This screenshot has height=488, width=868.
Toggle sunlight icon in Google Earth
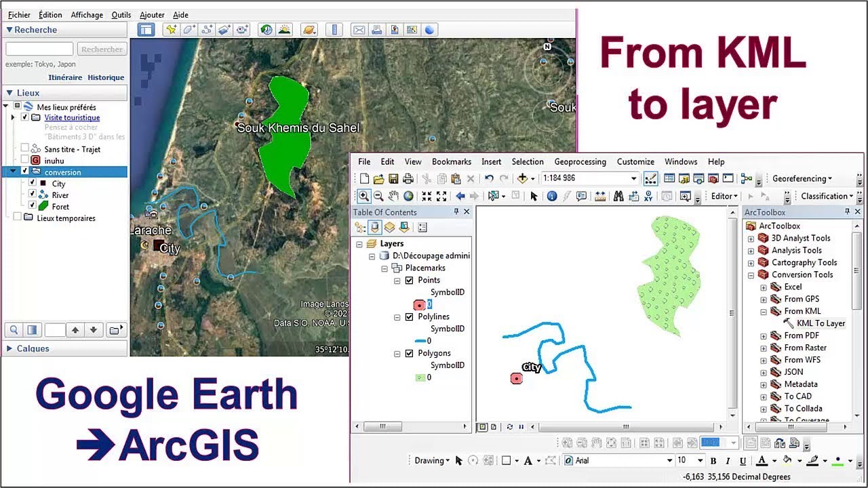click(x=284, y=30)
